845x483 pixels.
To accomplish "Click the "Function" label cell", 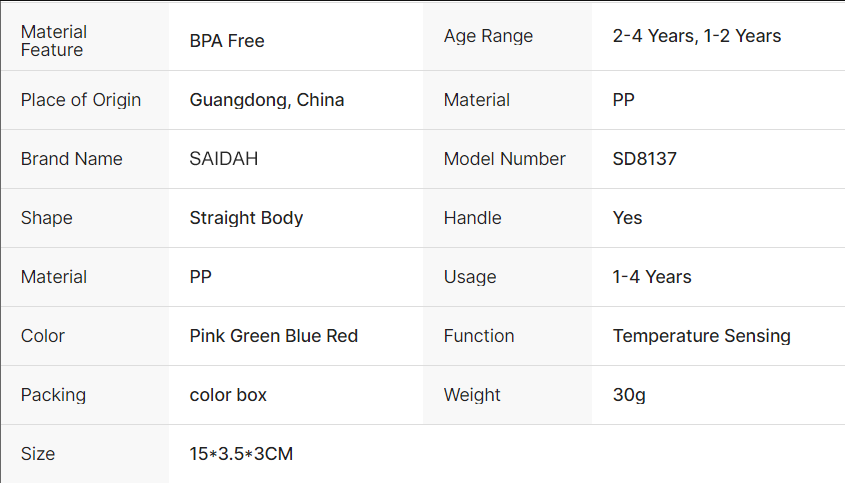I will [x=479, y=336].
